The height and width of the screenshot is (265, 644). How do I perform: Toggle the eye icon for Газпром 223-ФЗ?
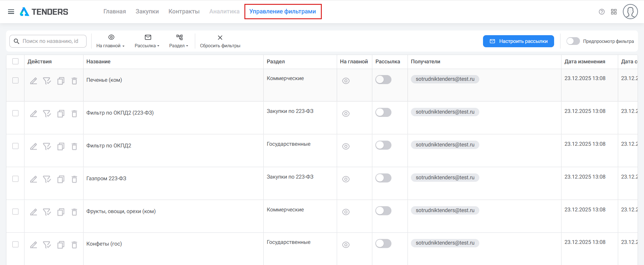[346, 179]
